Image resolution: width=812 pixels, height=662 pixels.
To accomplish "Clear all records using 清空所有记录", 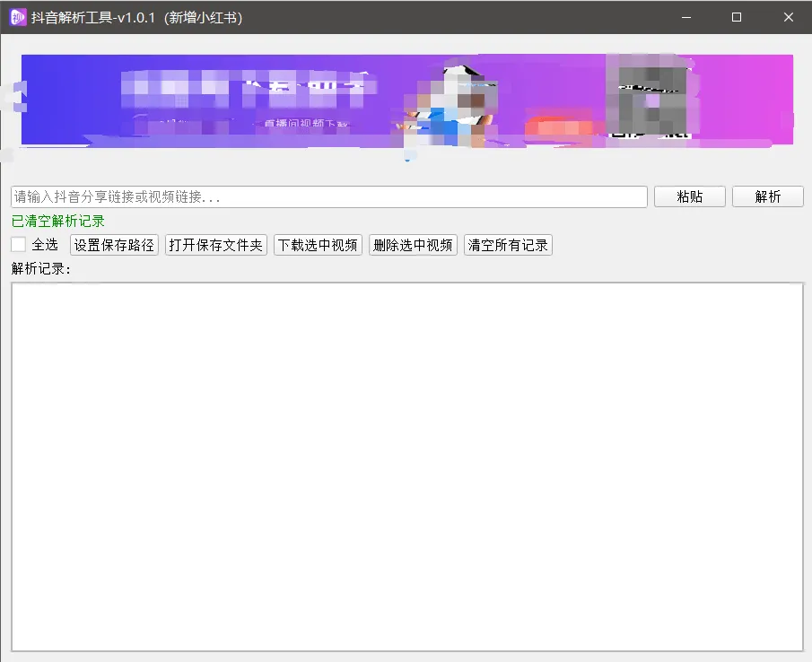I will 507,243.
